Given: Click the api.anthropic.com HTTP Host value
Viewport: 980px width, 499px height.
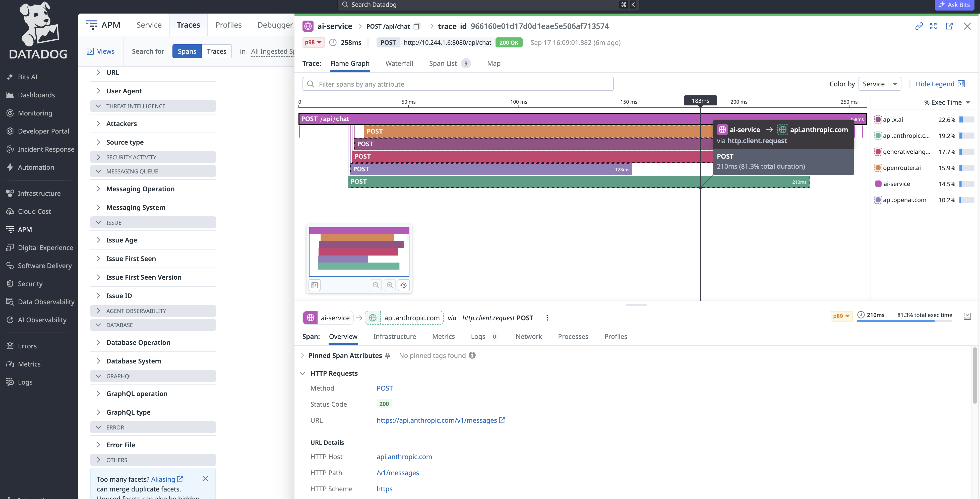Looking at the screenshot, I should pyautogui.click(x=404, y=457).
